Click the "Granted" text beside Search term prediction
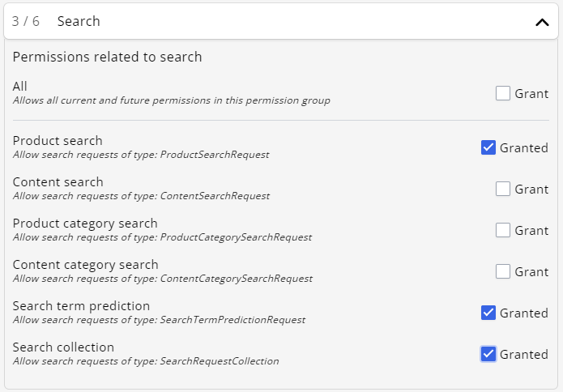The width and height of the screenshot is (563, 392). (523, 313)
